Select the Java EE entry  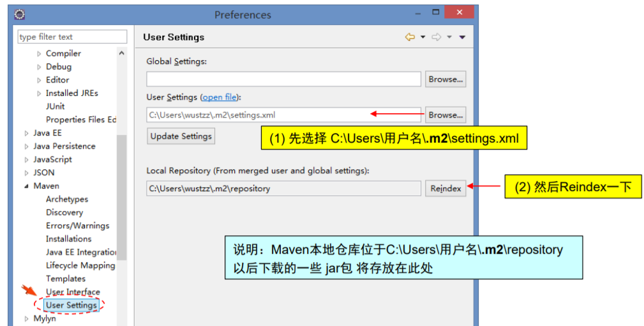pos(47,133)
